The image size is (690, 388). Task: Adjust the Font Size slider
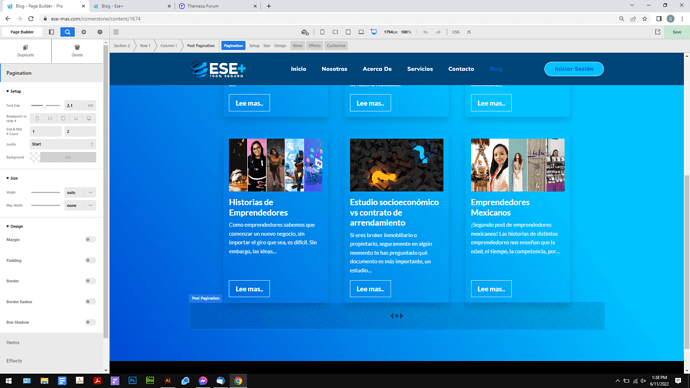click(45, 106)
